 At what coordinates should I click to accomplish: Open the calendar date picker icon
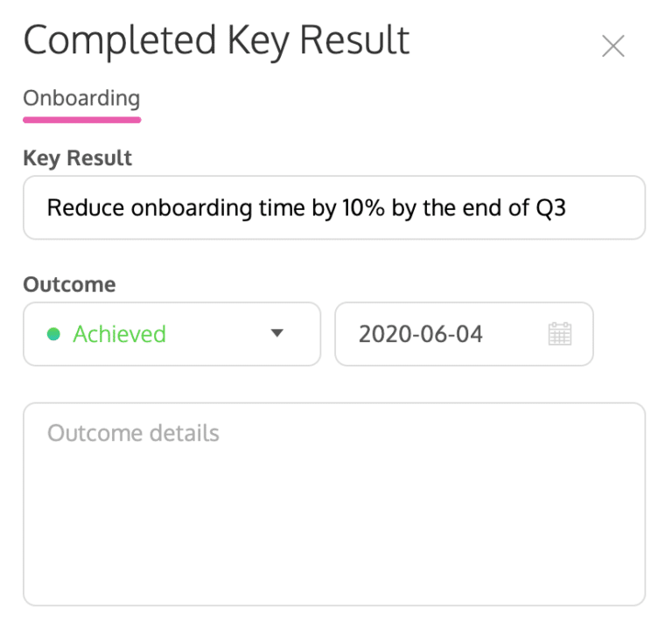click(x=559, y=333)
